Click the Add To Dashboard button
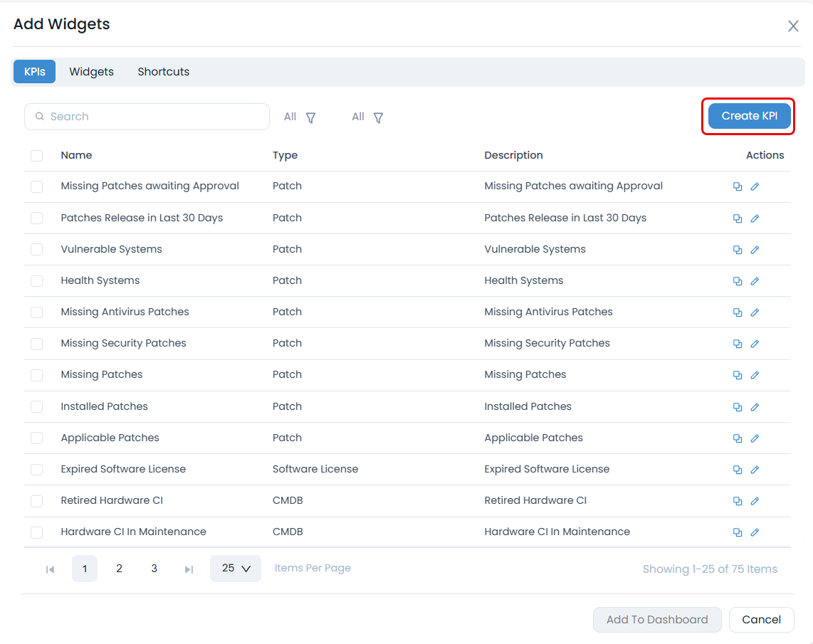This screenshot has width=813, height=644. 657,619
